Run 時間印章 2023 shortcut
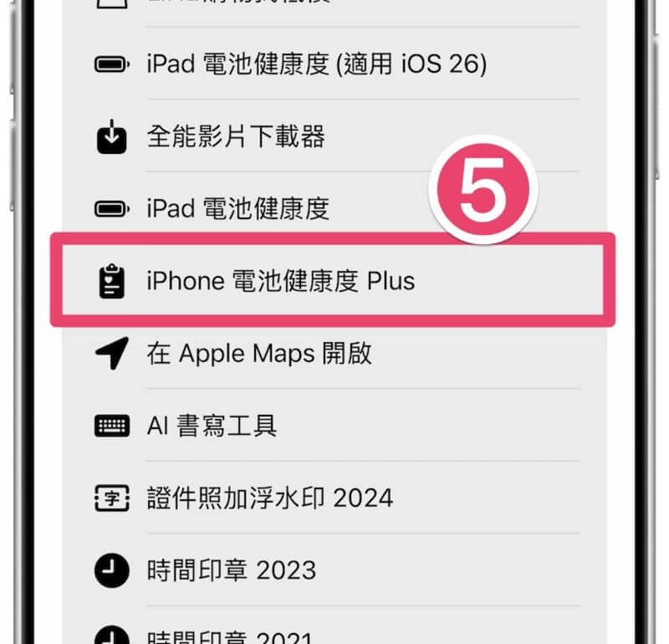Viewport: 669px width, 644px height. tap(334, 570)
